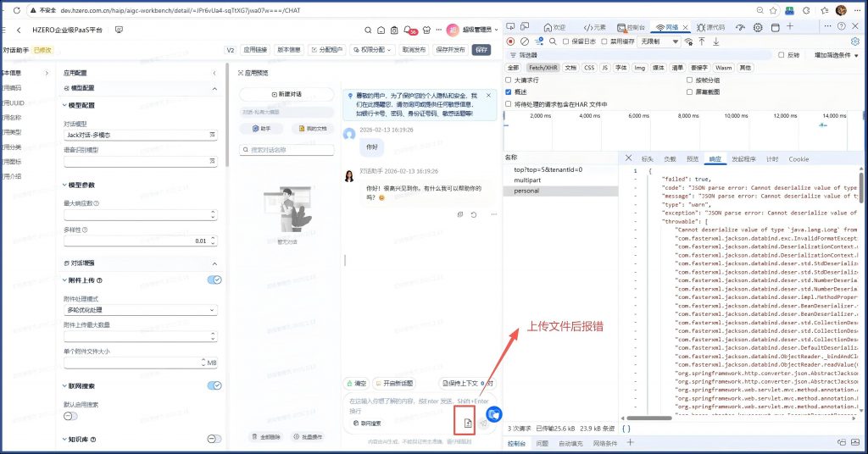Toggle the 附件上传 switch
Viewport: 868px width, 454px height.
pos(214,280)
